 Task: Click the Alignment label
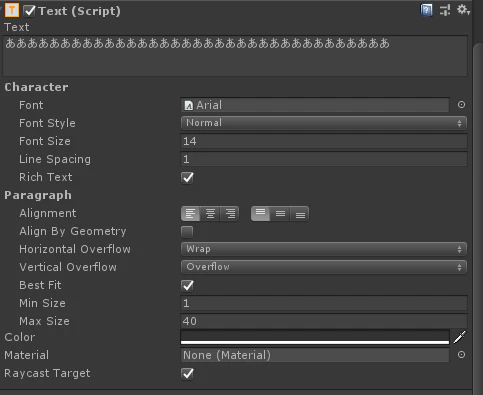coord(48,213)
